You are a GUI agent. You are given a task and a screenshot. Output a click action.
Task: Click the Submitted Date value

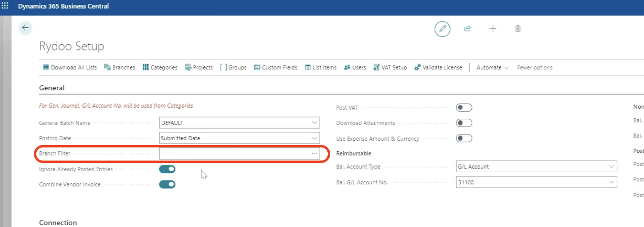181,138
